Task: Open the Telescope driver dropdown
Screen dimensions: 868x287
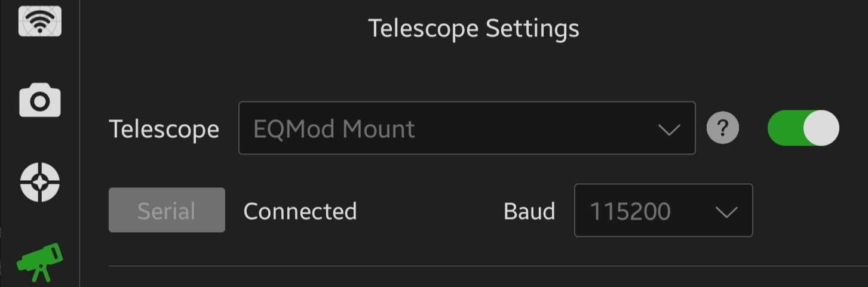Action: click(467, 128)
